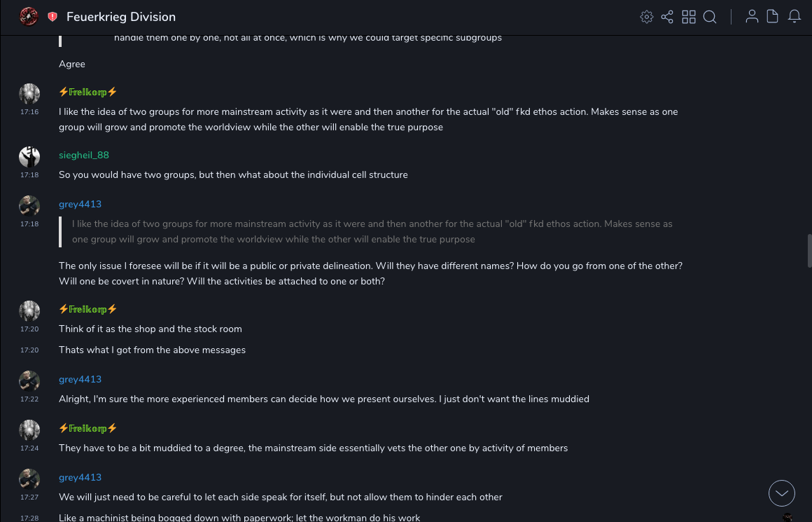Open the files document icon
812x522 pixels.
click(x=773, y=17)
